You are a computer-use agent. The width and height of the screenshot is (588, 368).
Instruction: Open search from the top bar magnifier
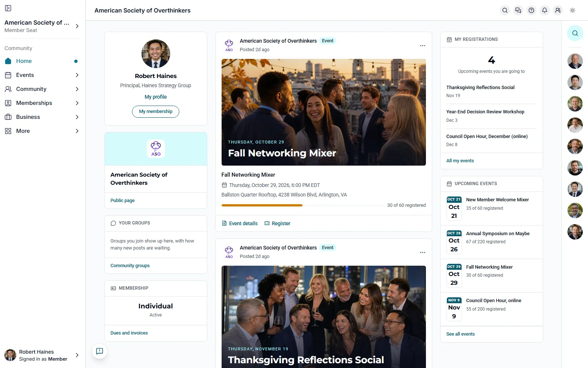[505, 10]
